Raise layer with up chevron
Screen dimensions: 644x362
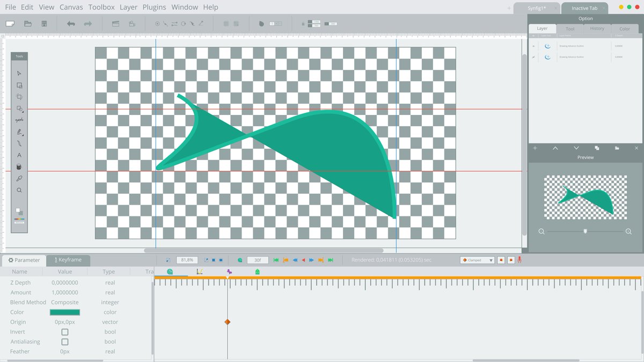point(555,148)
